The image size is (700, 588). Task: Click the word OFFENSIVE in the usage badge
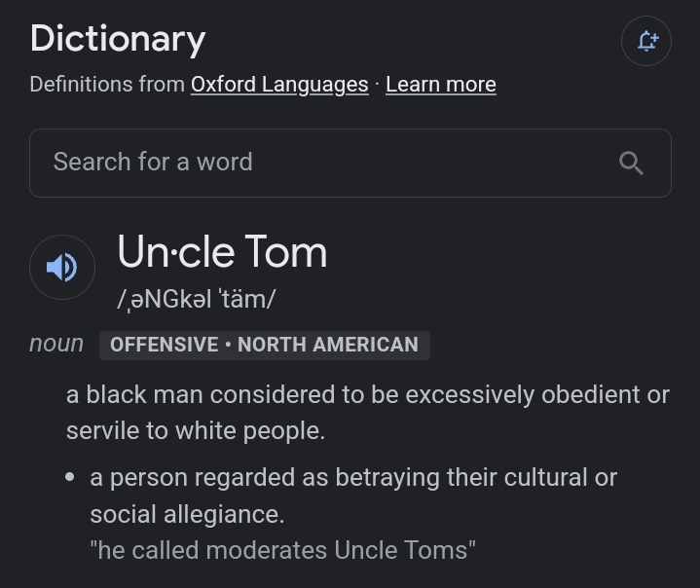[165, 346]
